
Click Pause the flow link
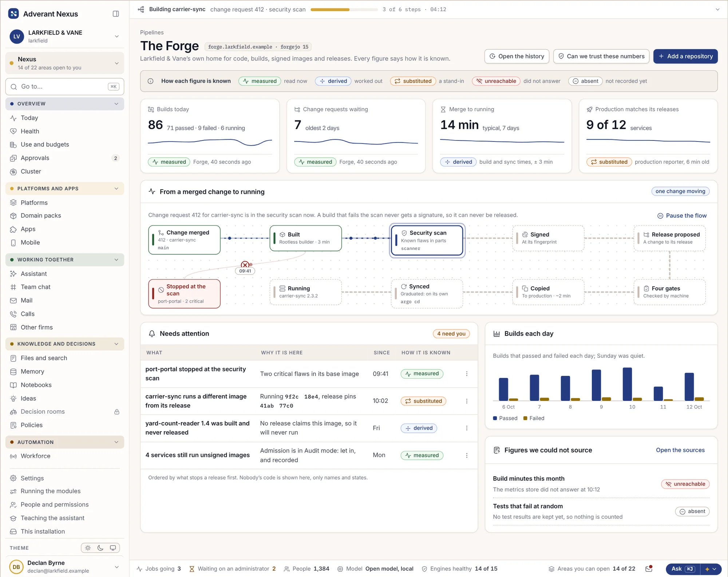(x=682, y=216)
